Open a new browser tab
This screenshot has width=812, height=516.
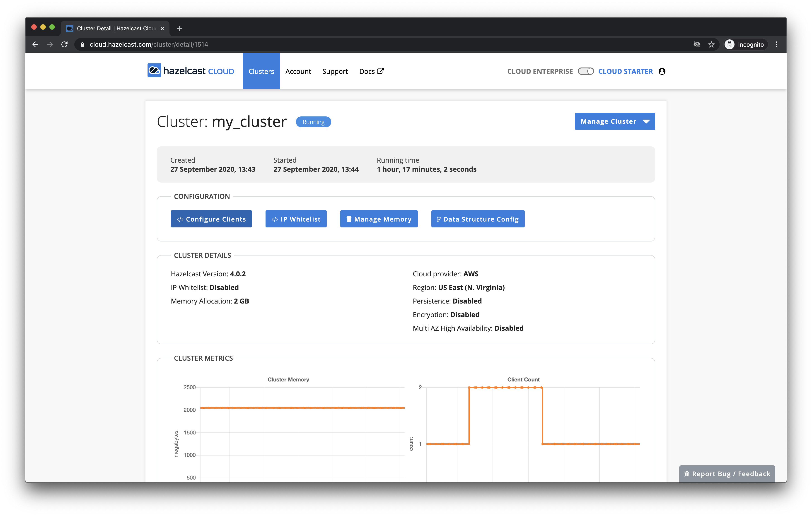[x=179, y=29]
